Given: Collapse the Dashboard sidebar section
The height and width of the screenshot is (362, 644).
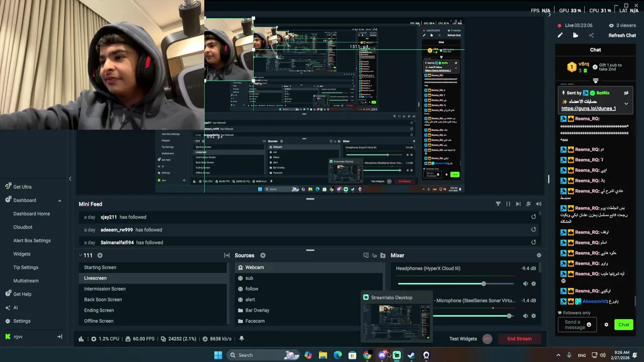Looking at the screenshot, I should pos(59,201).
